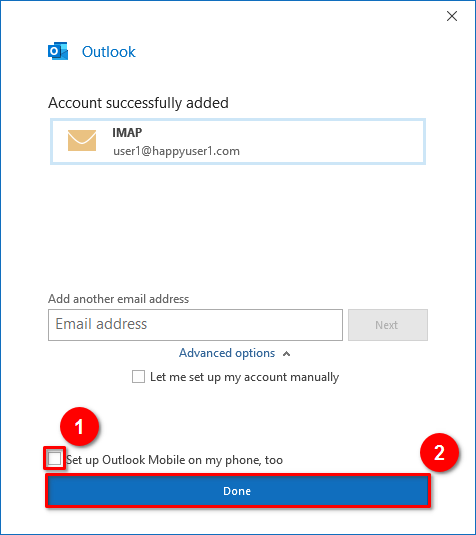Collapse the Advanced options chevron arrow
Image resolution: width=476 pixels, height=535 pixels.
pos(287,354)
